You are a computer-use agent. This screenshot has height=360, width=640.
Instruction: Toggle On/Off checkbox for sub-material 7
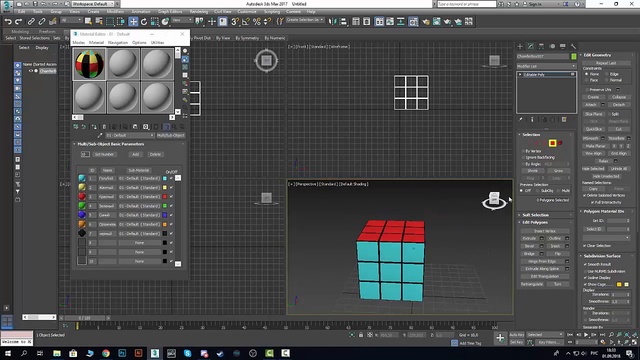pyautogui.click(x=171, y=233)
